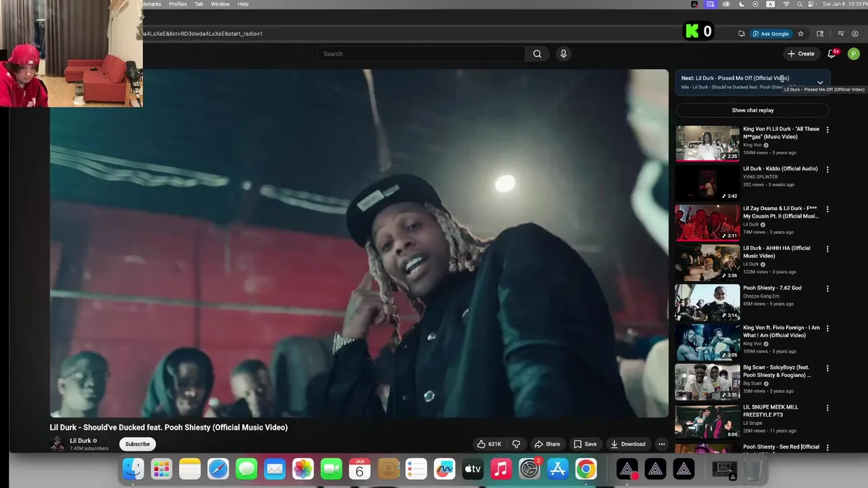Image resolution: width=868 pixels, height=488 pixels.
Task: Open the YouTube notifications bell
Action: point(831,54)
